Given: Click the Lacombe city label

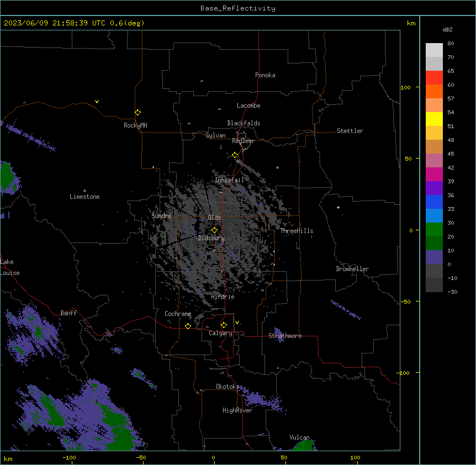Looking at the screenshot, I should 248,105.
